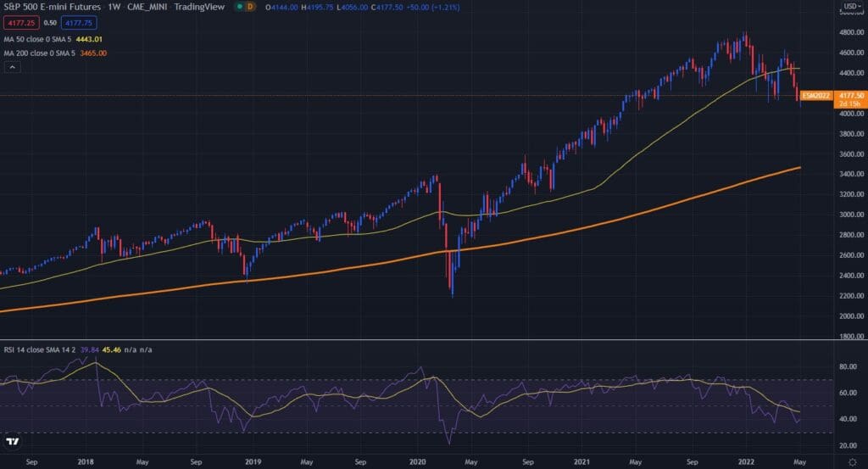Click the 2020 label on time axis
This screenshot has height=469, width=868.
coord(415,463)
